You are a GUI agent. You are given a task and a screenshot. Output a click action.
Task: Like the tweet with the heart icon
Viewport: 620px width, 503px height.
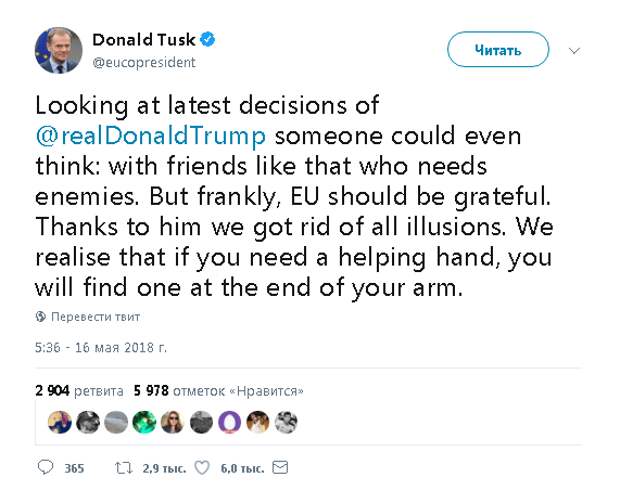pyautogui.click(x=202, y=468)
